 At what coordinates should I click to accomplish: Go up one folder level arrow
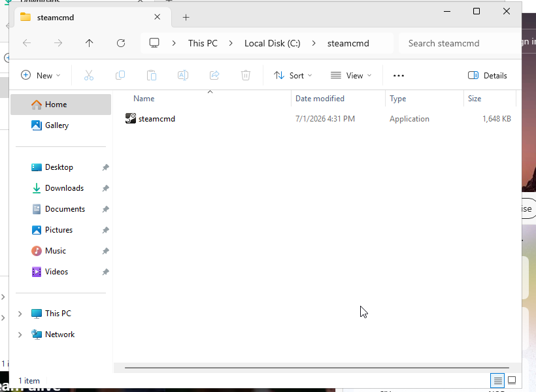(x=89, y=43)
